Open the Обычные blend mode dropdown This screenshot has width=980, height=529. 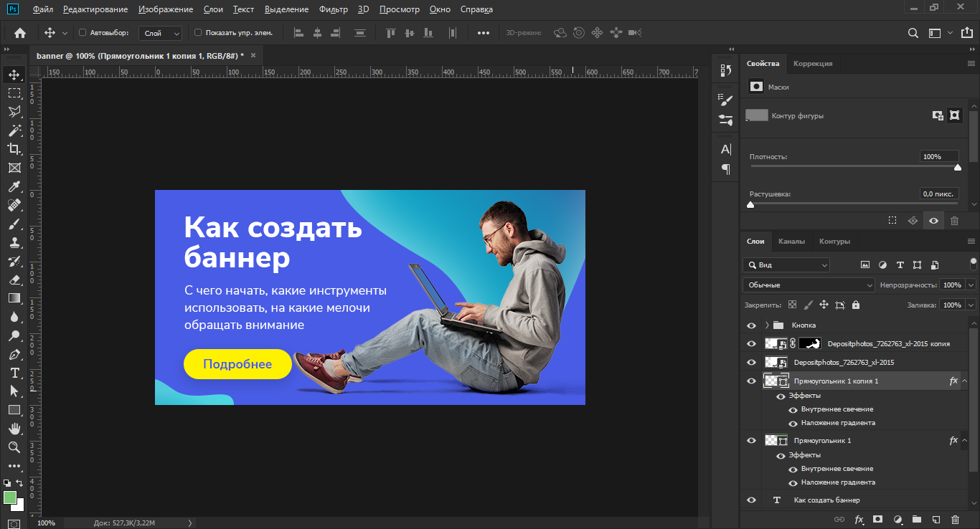click(808, 285)
